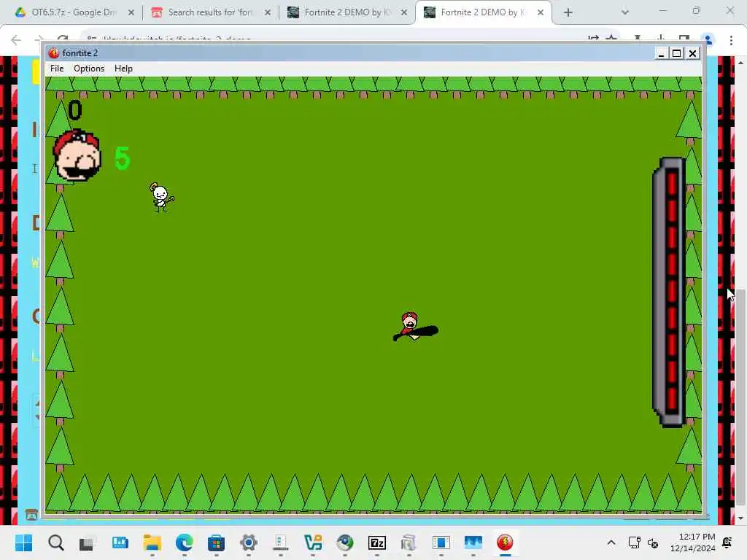Click the white stick-figure enemy
This screenshot has width=747, height=560.
pos(161,197)
